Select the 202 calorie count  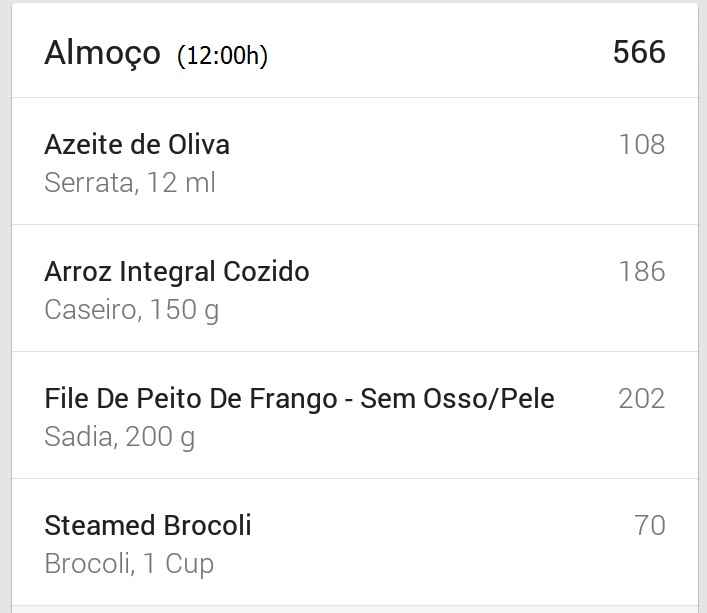click(642, 399)
